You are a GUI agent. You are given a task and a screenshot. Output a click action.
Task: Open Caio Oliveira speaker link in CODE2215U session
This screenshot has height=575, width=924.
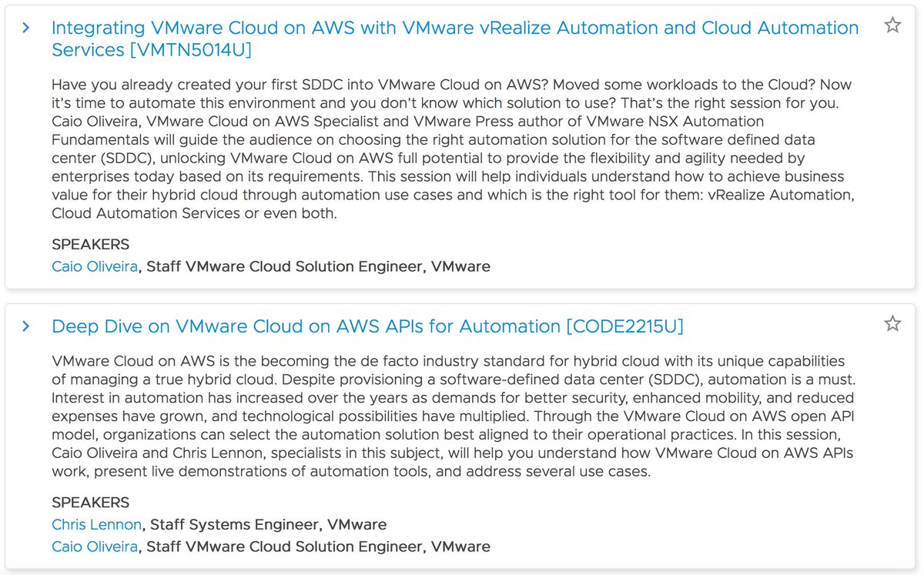click(95, 547)
